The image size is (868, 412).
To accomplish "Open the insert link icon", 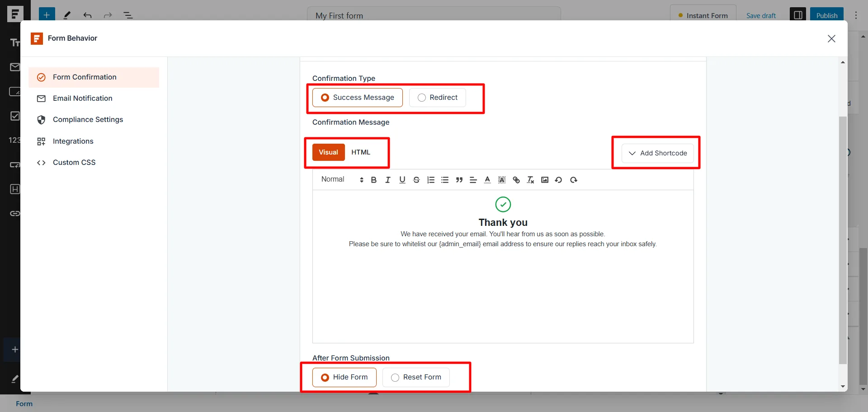I will [516, 180].
